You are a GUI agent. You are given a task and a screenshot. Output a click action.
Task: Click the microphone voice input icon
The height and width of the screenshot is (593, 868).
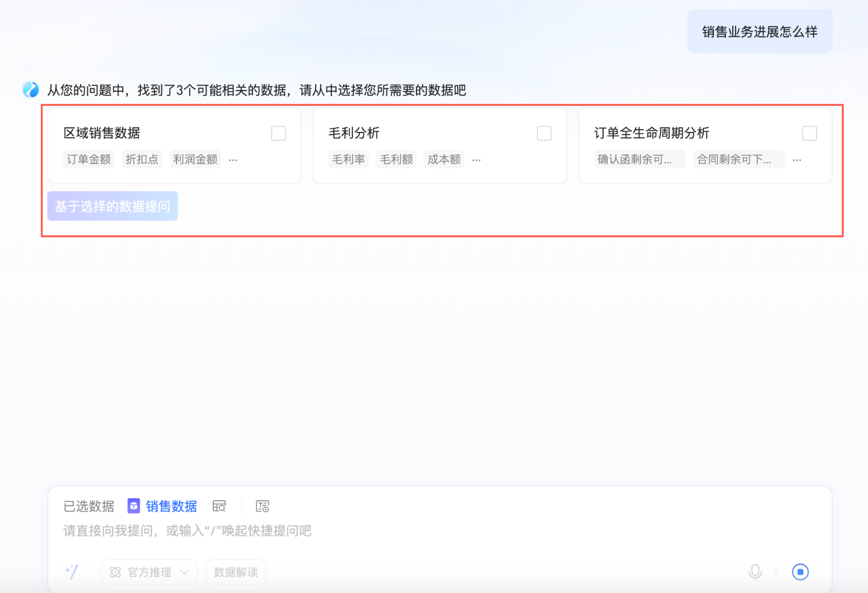pos(755,572)
